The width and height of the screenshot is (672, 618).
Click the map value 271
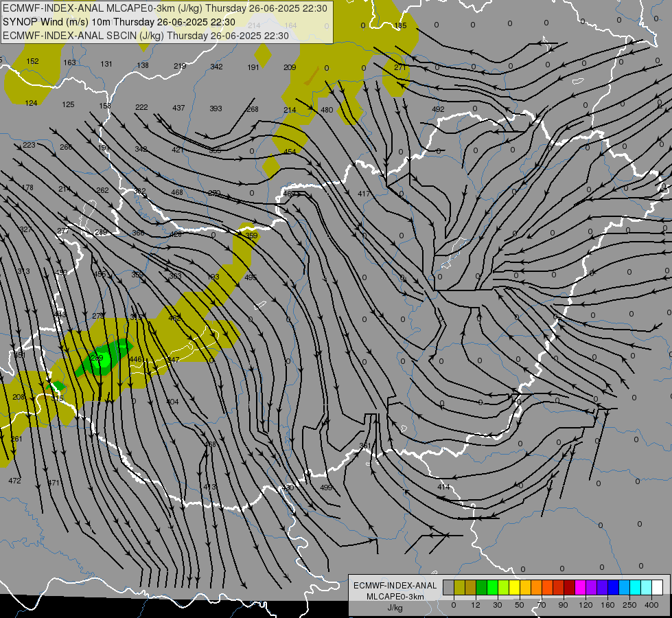(x=400, y=67)
